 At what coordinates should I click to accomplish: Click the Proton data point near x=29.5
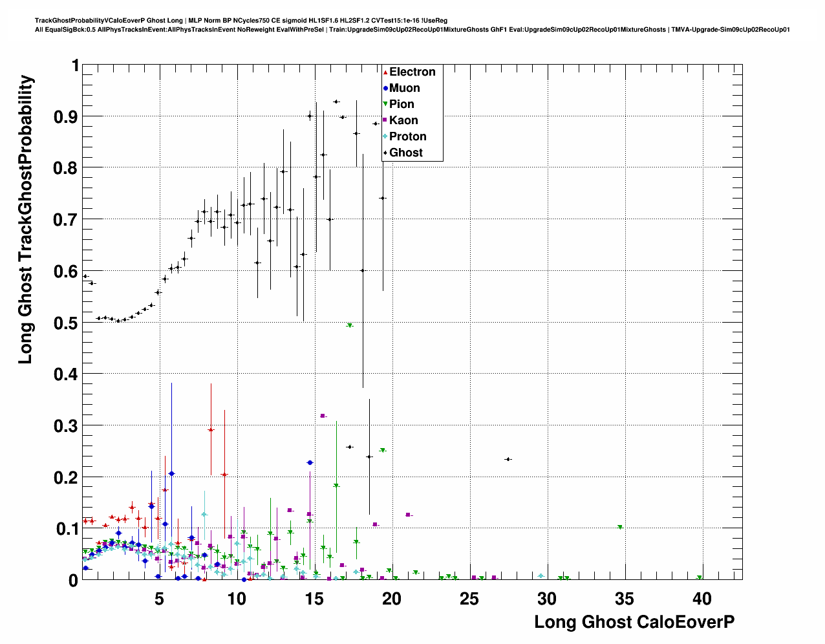click(541, 575)
